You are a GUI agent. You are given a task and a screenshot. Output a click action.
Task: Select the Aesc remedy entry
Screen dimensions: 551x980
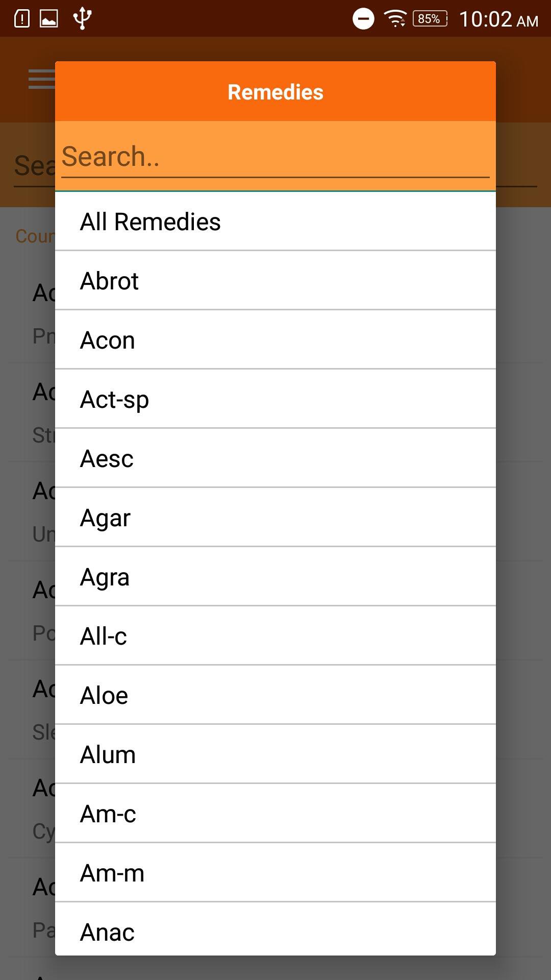(x=274, y=459)
